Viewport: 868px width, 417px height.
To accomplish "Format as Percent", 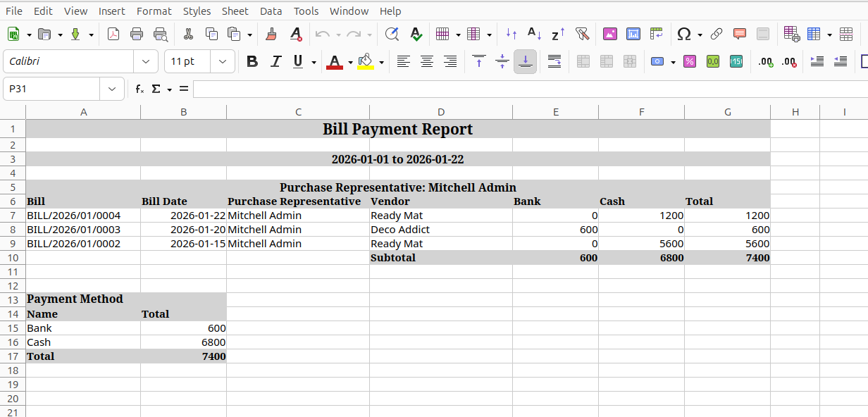I will tap(690, 61).
